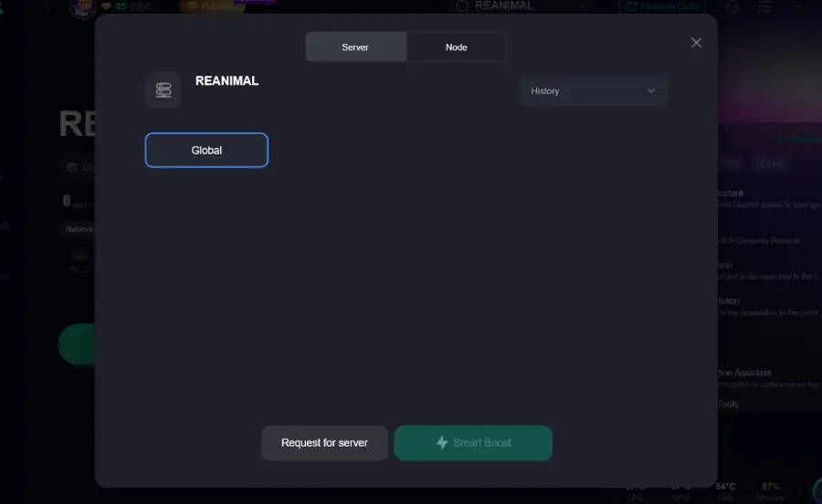Click the REANIMAL server stack icon
This screenshot has height=504, width=822.
(163, 89)
